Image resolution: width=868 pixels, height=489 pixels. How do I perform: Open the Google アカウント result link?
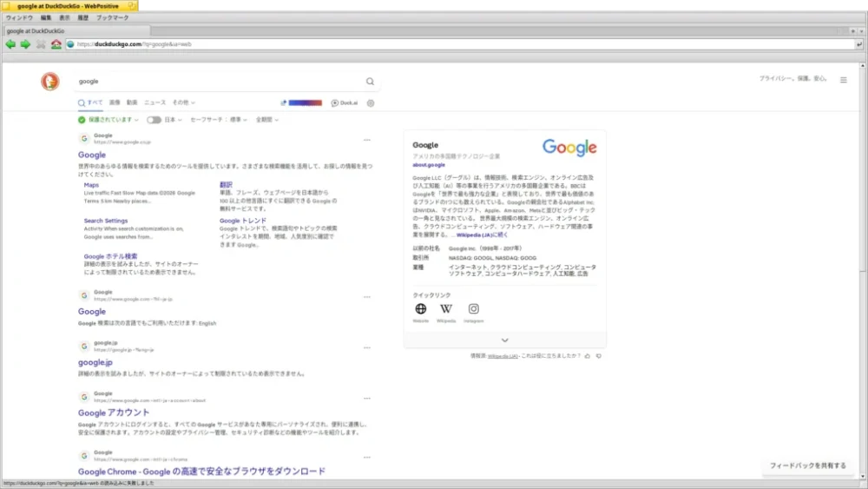tap(114, 413)
